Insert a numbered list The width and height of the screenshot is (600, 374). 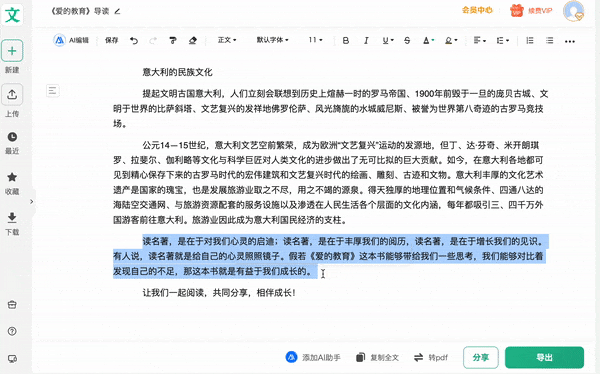click(x=530, y=41)
